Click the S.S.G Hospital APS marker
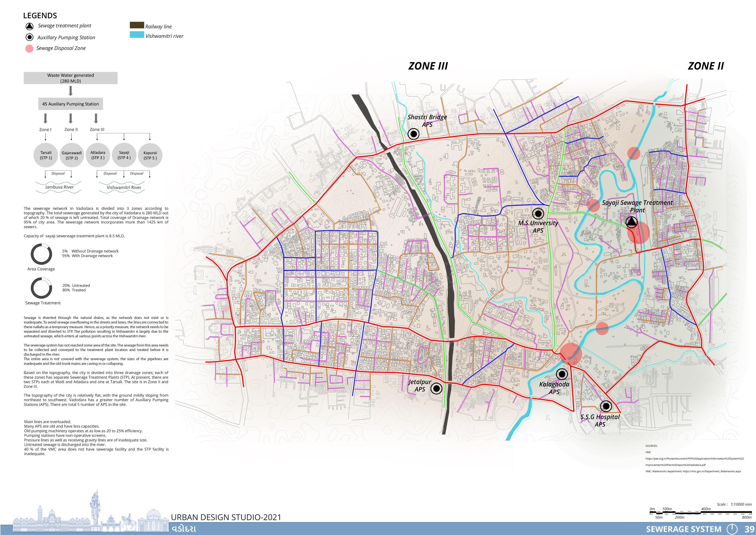The height and width of the screenshot is (535, 756). click(606, 406)
